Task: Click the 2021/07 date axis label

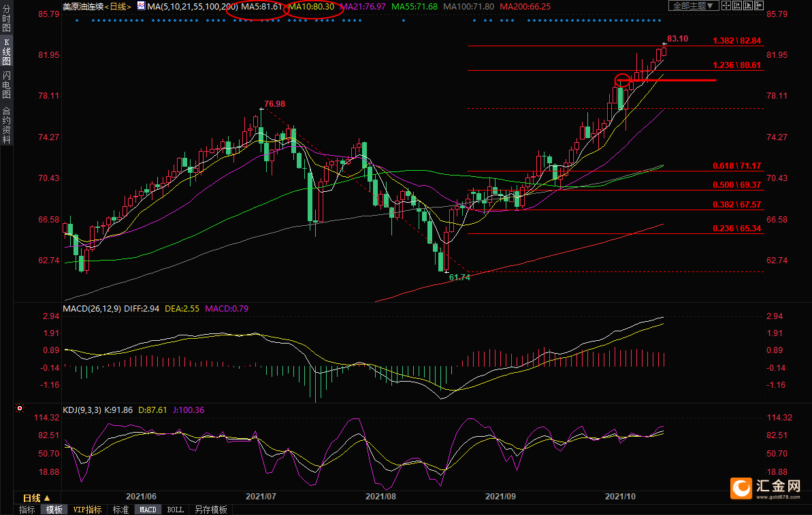Action: click(261, 497)
